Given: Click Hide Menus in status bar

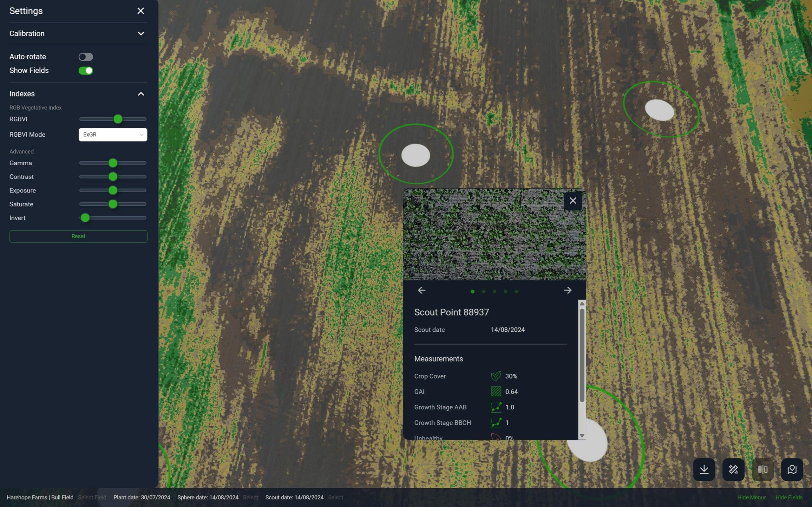Looking at the screenshot, I should click(752, 497).
